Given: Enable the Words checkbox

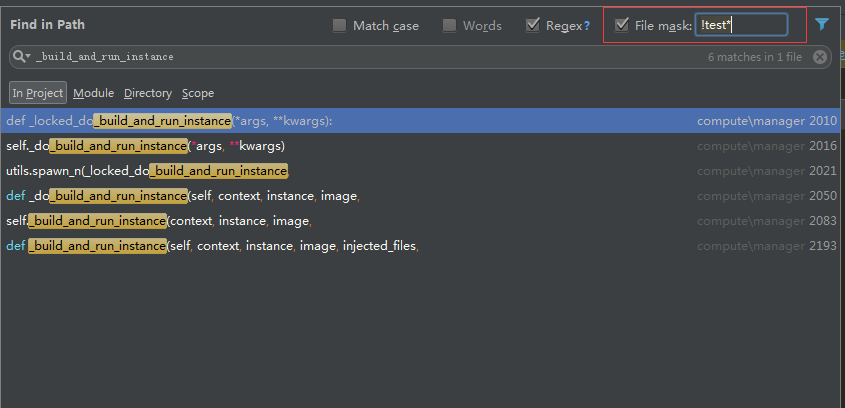Looking at the screenshot, I should tap(450, 25).
